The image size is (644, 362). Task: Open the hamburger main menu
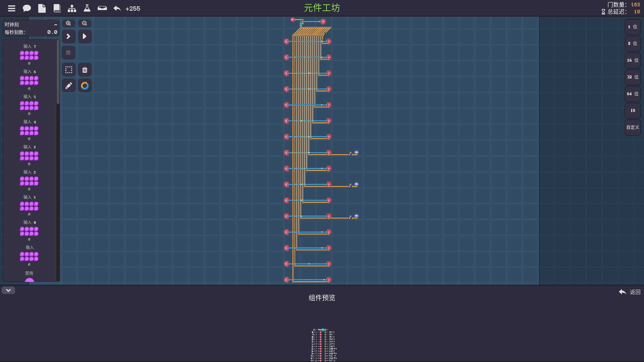tap(12, 8)
